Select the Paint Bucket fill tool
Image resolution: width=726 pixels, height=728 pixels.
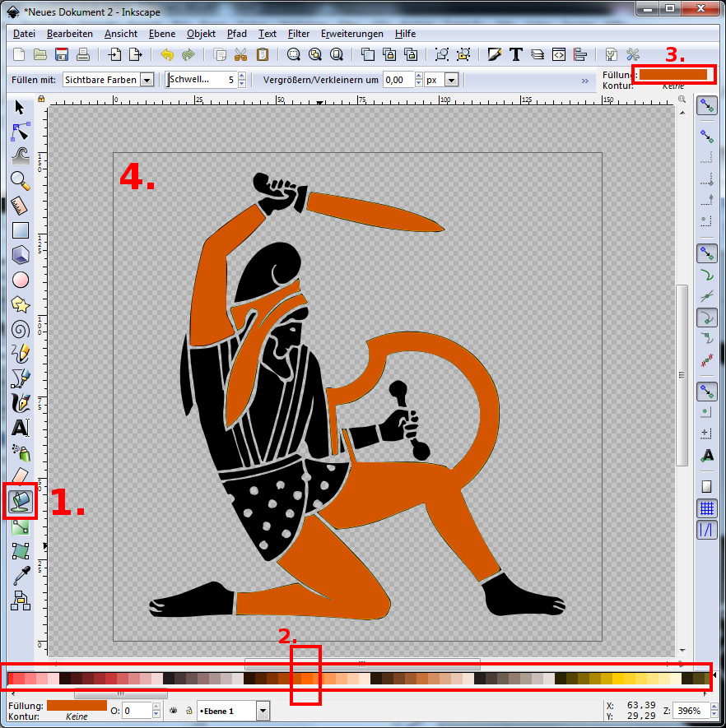21,500
